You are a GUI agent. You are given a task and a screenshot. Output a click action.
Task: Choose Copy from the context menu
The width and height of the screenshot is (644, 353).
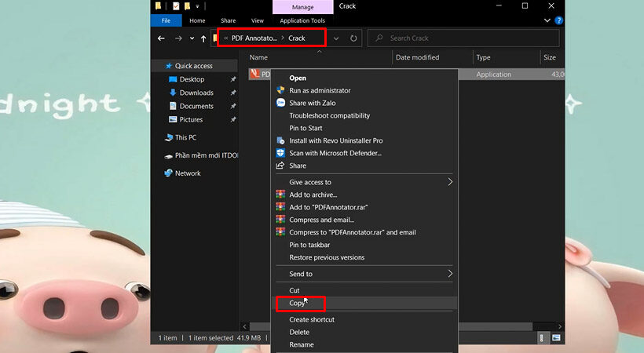coord(297,303)
